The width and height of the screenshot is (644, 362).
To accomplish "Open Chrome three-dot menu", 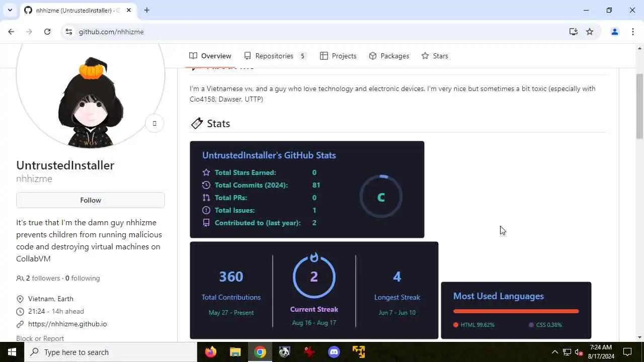I will pos(633,32).
